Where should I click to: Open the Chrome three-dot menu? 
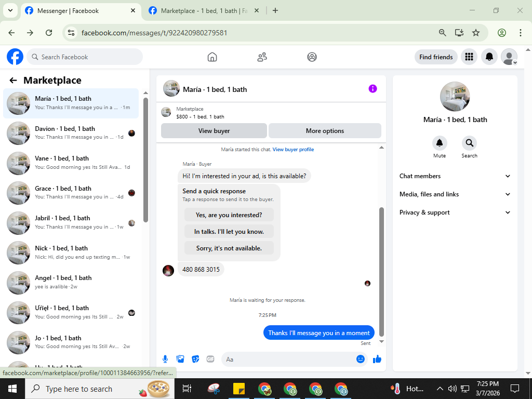tap(520, 33)
